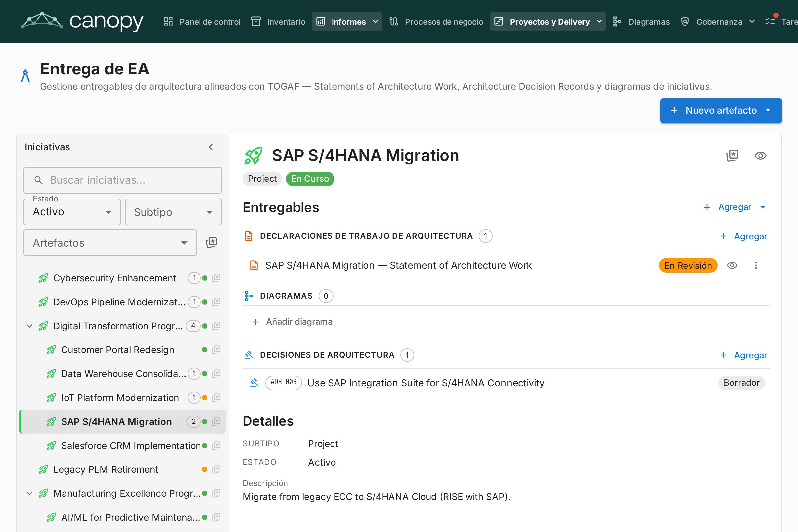Click bookmark icon on Manufacturing Excellence Program row

tap(216, 493)
